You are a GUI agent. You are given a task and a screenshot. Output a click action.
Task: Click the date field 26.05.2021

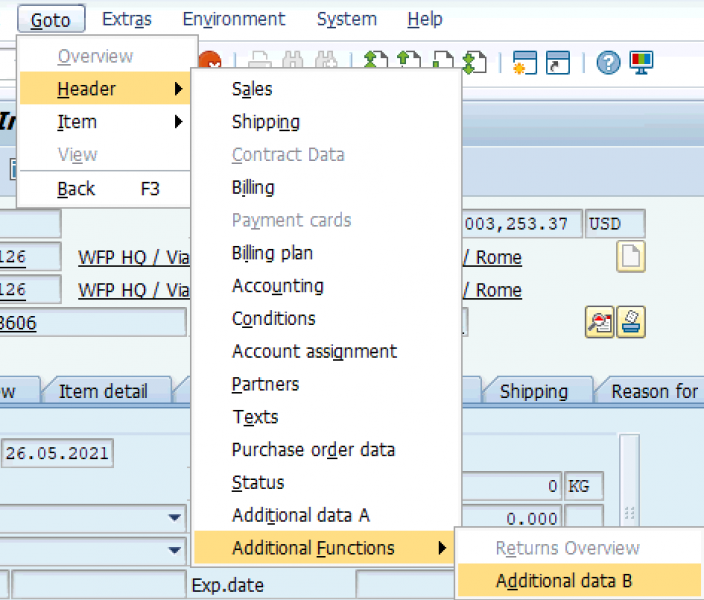[x=57, y=453]
